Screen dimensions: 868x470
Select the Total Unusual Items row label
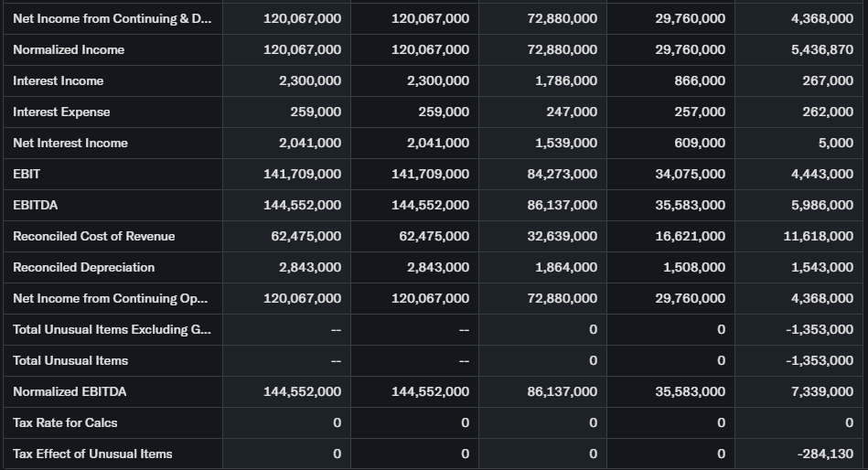[x=70, y=360]
